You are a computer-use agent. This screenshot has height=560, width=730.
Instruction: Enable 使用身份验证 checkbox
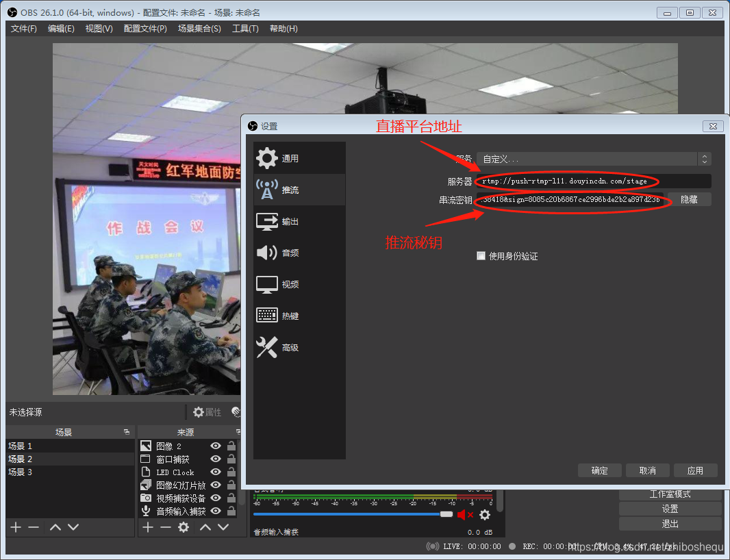point(481,255)
